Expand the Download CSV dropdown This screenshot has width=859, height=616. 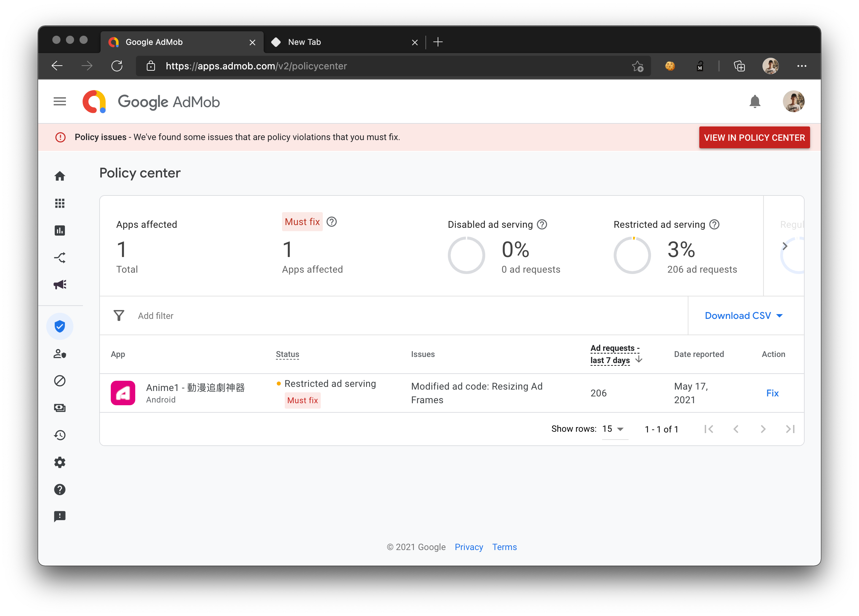(744, 315)
